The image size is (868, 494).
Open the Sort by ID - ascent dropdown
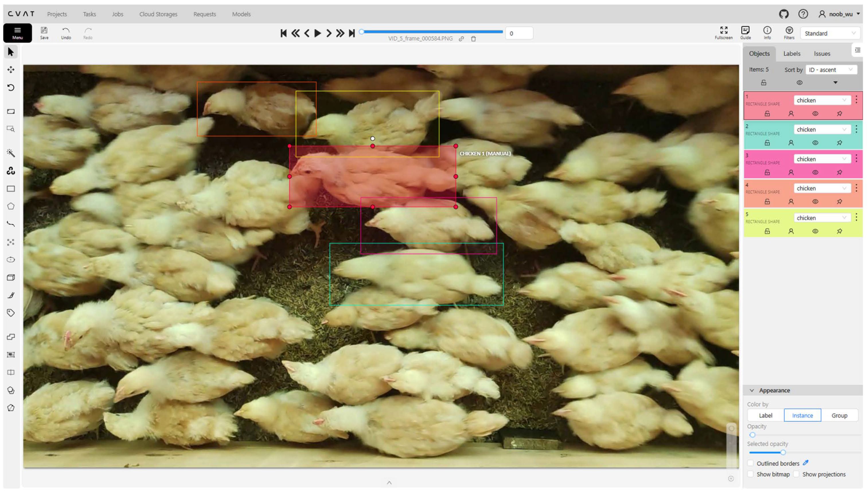coord(830,70)
